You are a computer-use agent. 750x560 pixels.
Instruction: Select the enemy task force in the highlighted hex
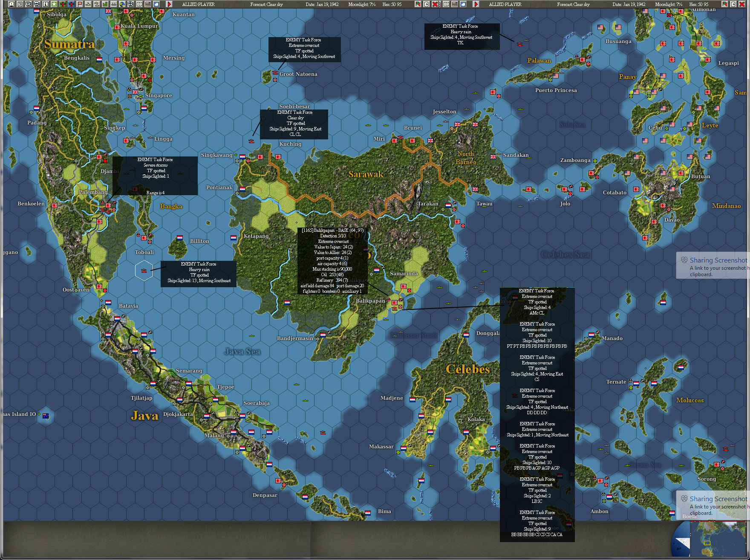144,271
